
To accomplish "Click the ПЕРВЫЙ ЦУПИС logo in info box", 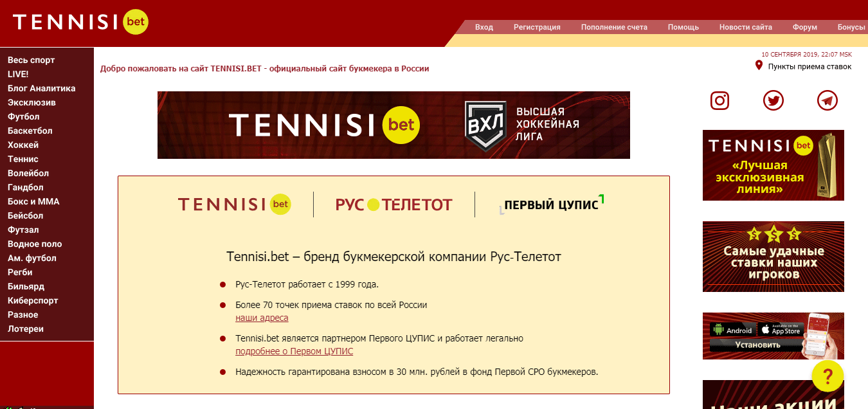I will pos(553,203).
